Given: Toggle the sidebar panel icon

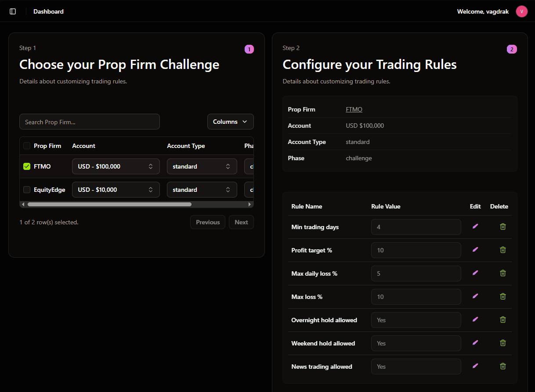Looking at the screenshot, I should point(13,11).
